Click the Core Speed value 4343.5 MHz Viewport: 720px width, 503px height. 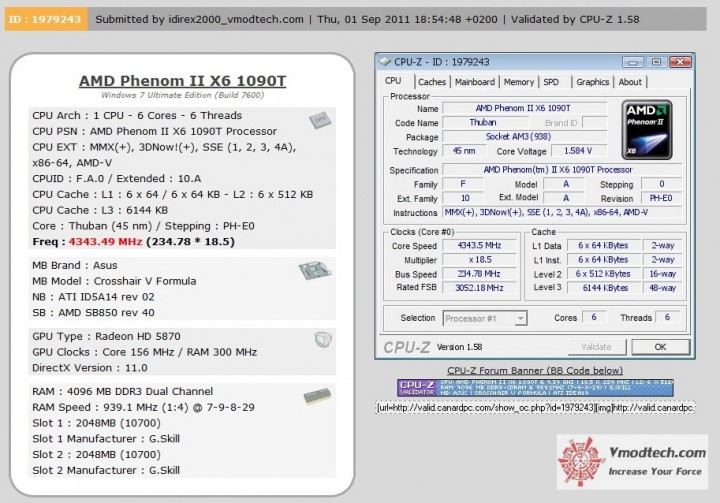[479, 246]
